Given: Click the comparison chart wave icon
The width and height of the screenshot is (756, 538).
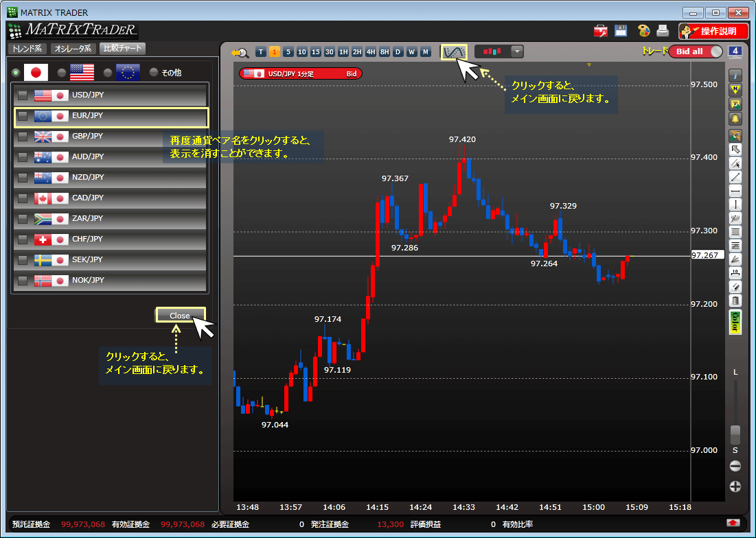Looking at the screenshot, I should click(x=454, y=52).
